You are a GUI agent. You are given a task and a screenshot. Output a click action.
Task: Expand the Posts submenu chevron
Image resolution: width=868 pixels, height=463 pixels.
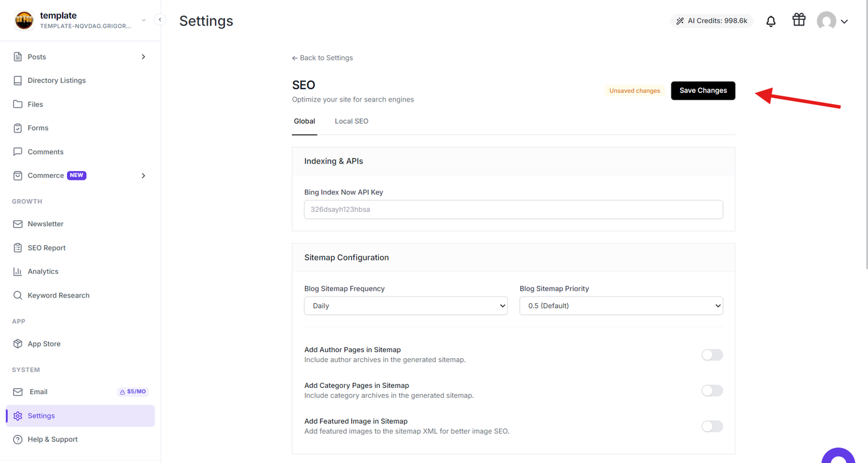pos(143,57)
